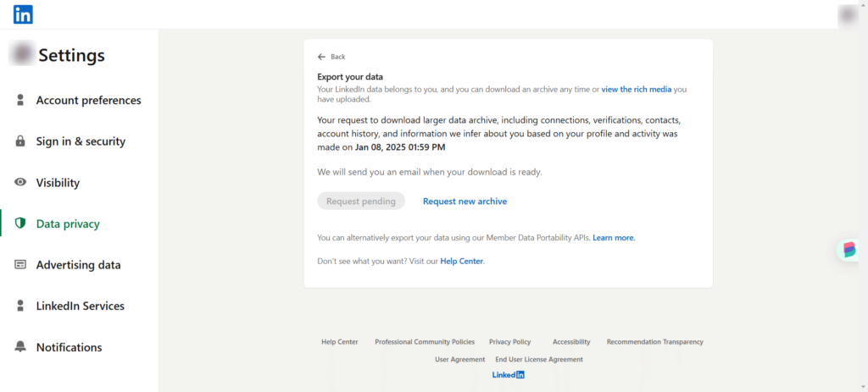Screen dimensions: 868x392
Task: Click the Data privacy shield icon
Action: click(20, 224)
